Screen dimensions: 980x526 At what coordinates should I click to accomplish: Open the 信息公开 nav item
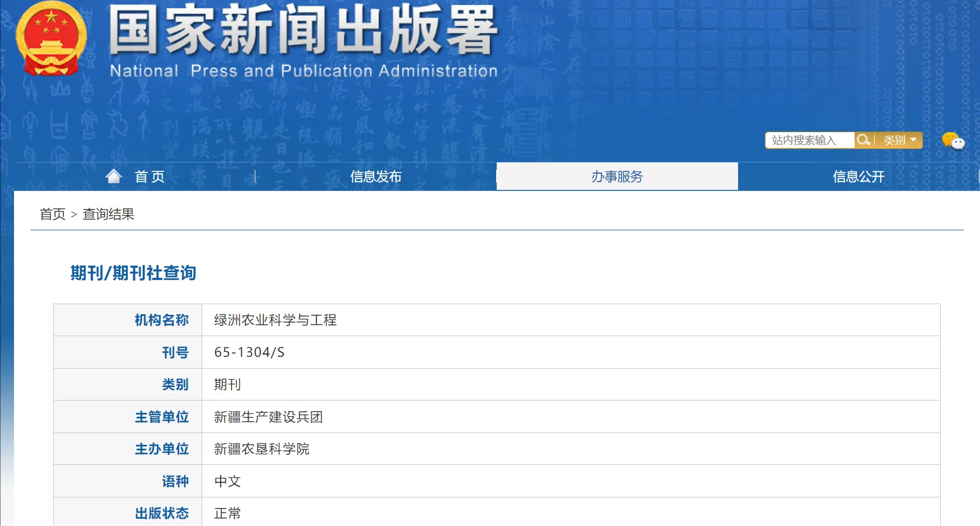[x=858, y=176]
